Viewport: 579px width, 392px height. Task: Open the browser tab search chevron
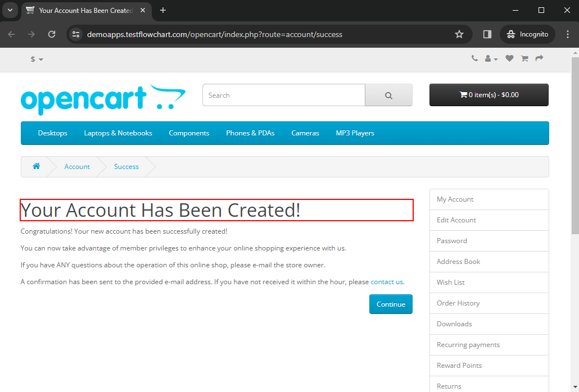10,10
